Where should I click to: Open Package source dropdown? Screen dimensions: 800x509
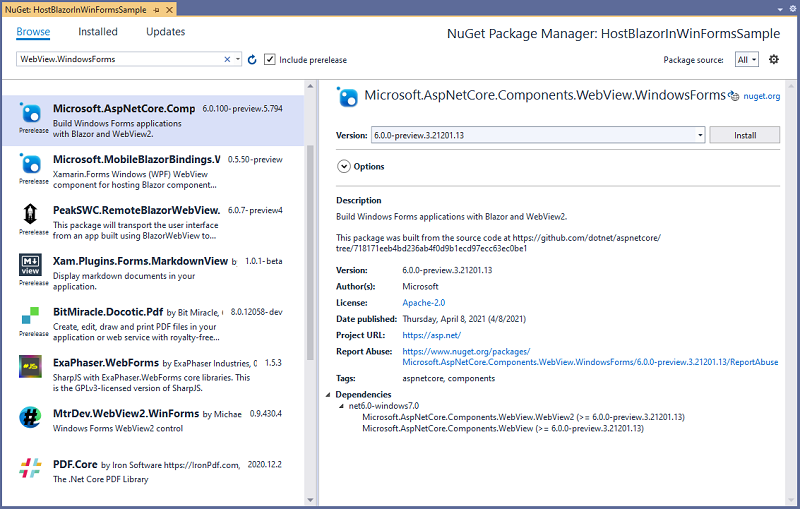746,59
